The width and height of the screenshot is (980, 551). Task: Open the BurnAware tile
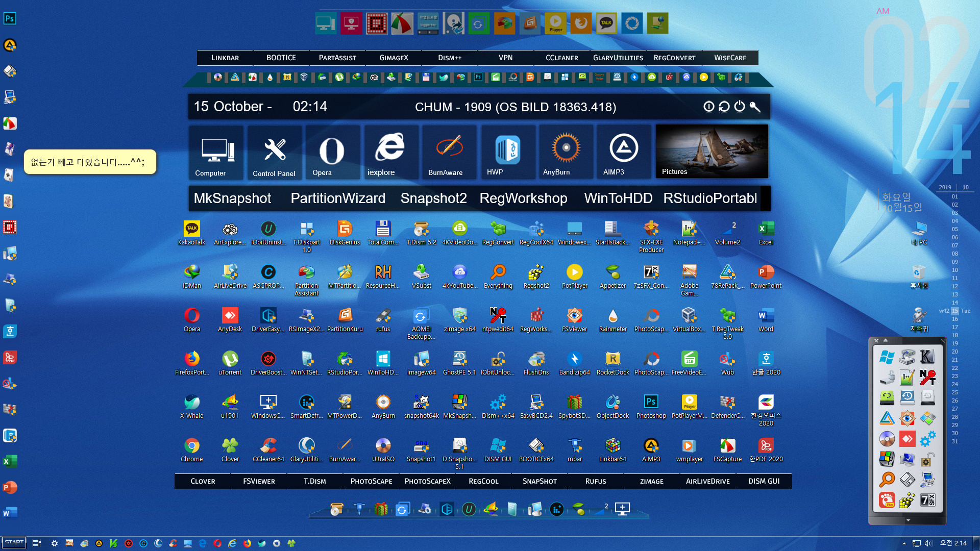[x=450, y=153]
